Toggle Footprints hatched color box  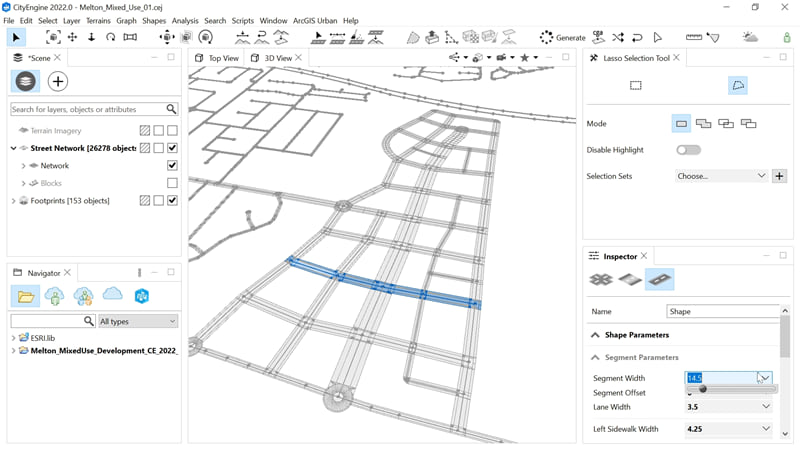point(145,201)
